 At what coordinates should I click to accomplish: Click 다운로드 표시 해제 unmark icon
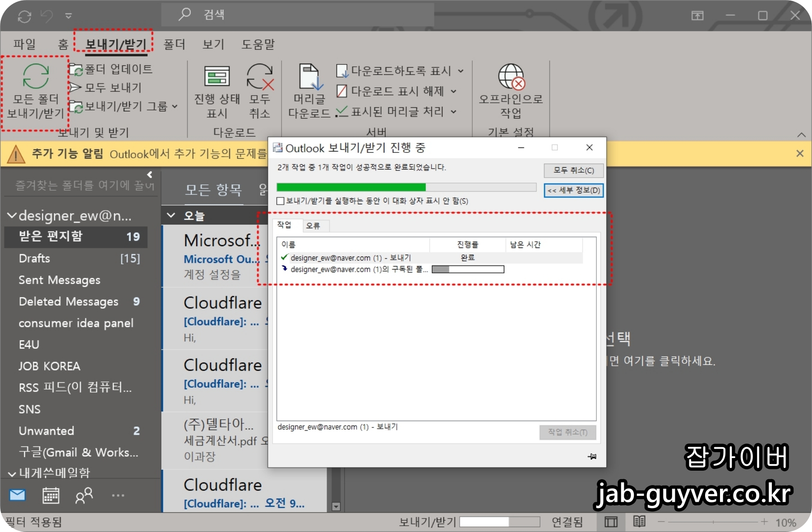(x=342, y=91)
